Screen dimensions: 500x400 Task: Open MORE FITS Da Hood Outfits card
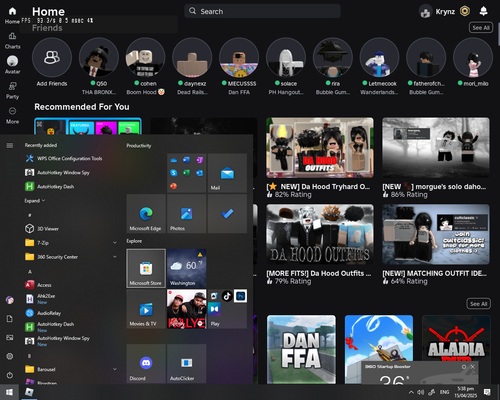(x=320, y=234)
